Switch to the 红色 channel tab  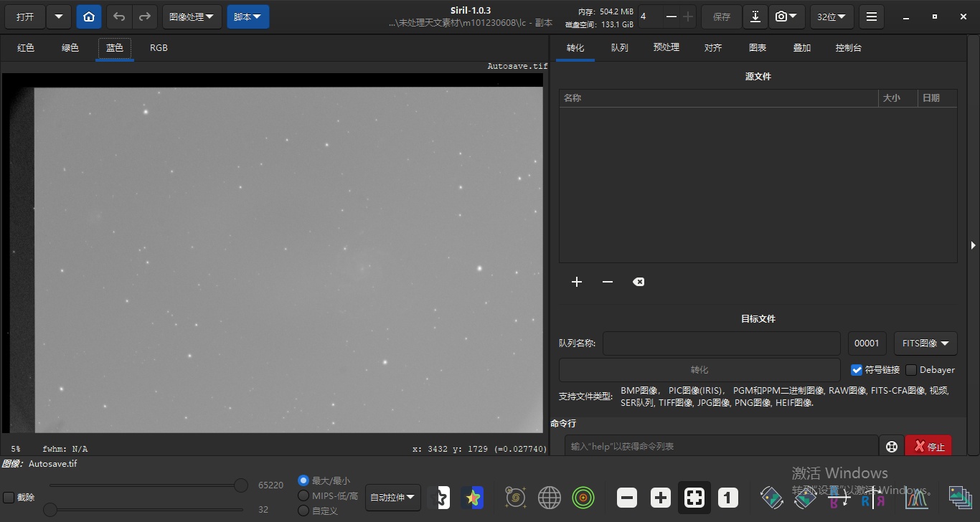[x=26, y=48]
